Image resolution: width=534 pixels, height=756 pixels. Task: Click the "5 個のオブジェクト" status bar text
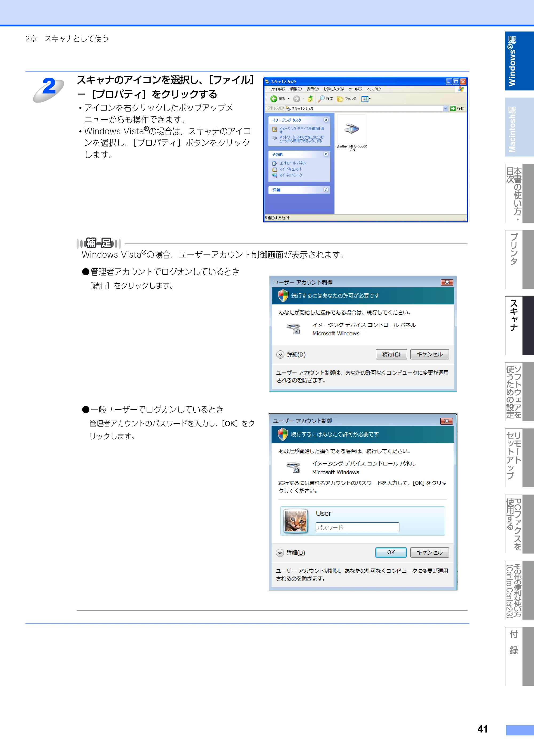pyautogui.click(x=277, y=218)
